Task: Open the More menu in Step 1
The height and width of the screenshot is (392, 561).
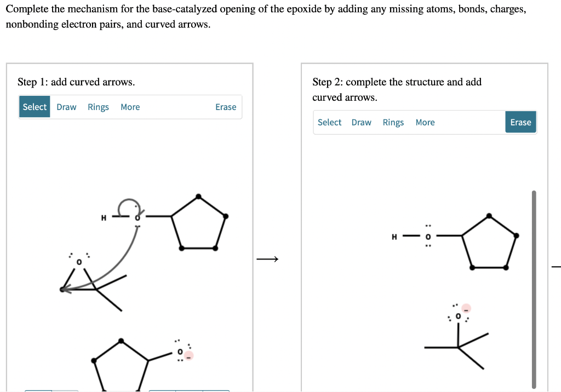Action: click(x=130, y=107)
